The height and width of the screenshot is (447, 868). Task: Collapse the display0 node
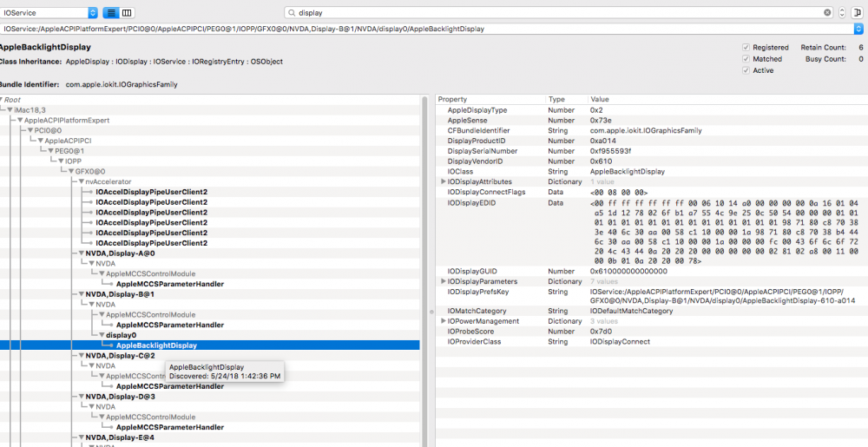tap(102, 335)
